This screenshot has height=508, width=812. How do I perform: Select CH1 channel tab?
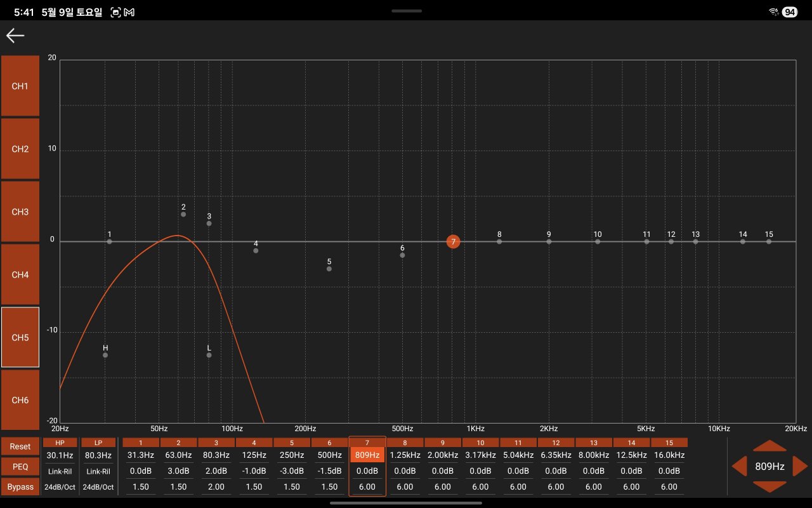pyautogui.click(x=20, y=86)
